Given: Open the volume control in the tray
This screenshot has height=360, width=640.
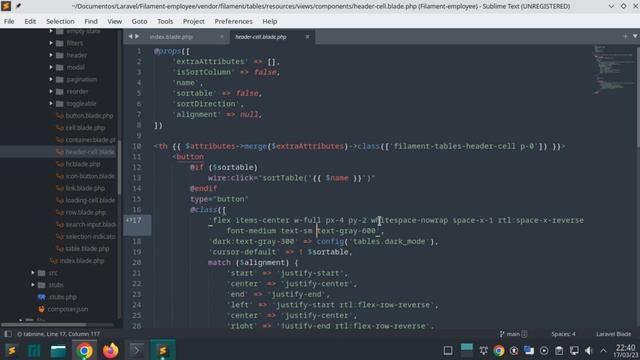Looking at the screenshot, I should click(x=589, y=350).
